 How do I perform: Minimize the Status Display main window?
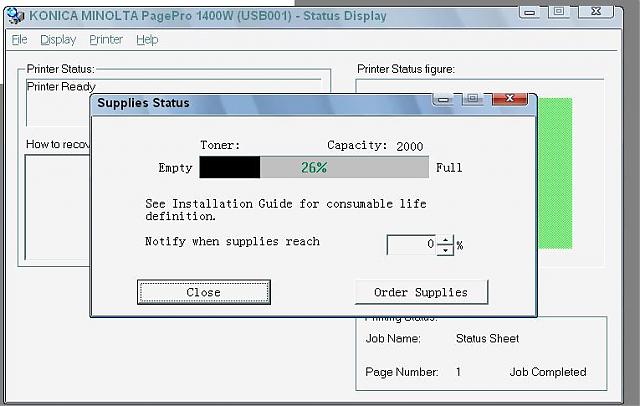click(x=528, y=11)
